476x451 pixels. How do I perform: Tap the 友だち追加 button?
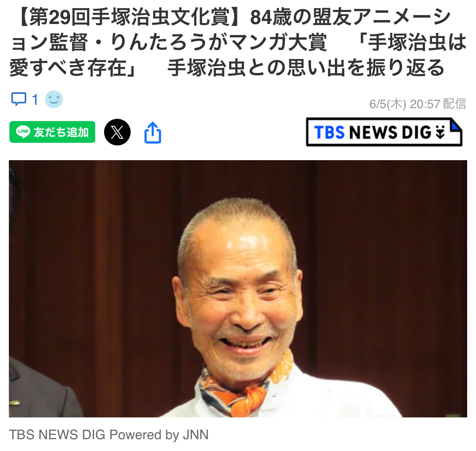pos(52,132)
